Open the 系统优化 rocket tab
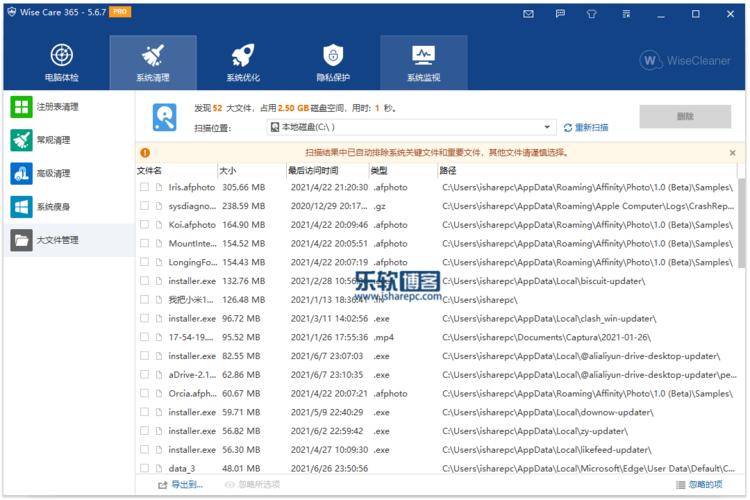 (243, 63)
